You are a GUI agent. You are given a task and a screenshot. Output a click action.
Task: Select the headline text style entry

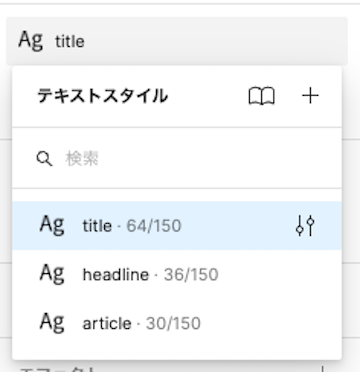tap(177, 274)
